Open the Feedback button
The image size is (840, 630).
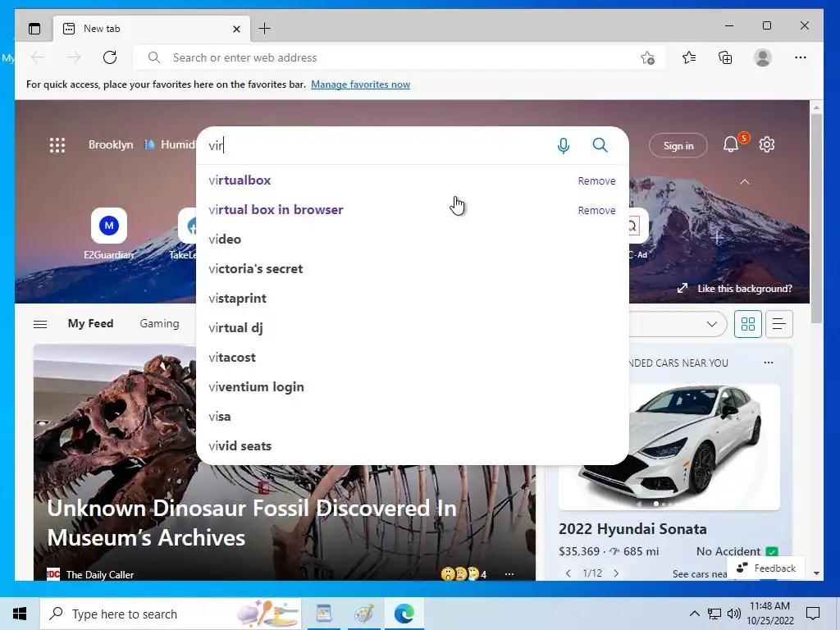coord(765,568)
